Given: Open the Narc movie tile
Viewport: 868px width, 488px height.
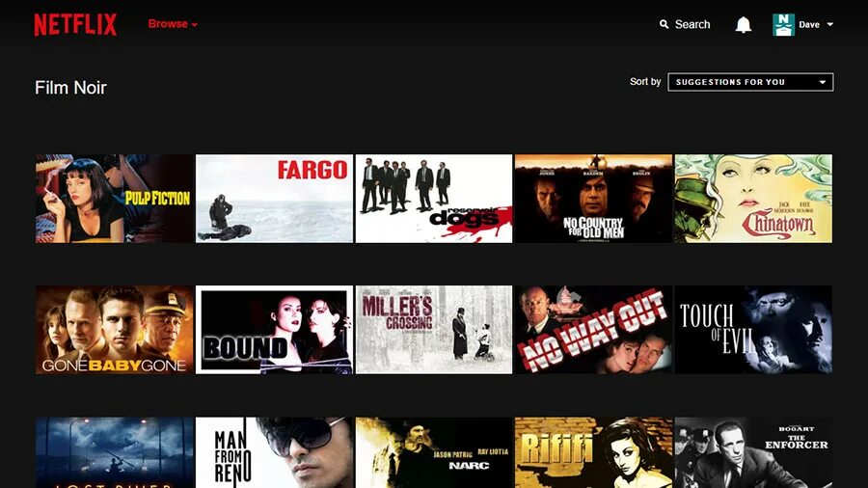Looking at the screenshot, I should (x=434, y=452).
